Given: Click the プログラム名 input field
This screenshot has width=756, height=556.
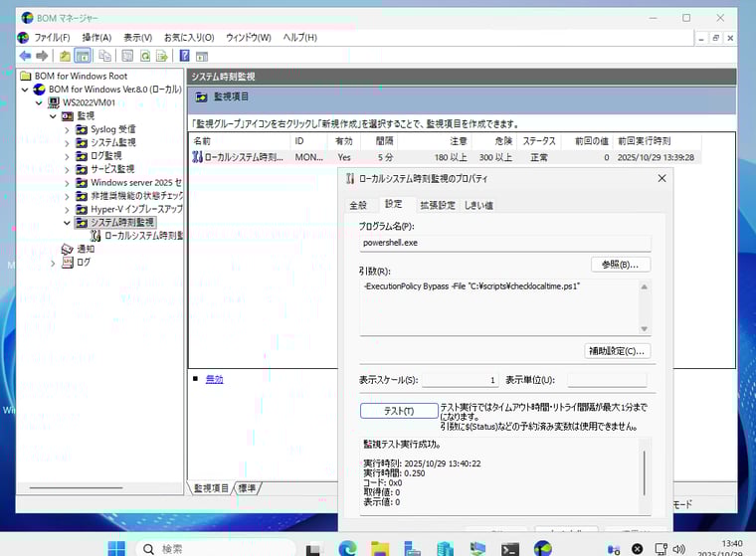Looking at the screenshot, I should (x=505, y=243).
